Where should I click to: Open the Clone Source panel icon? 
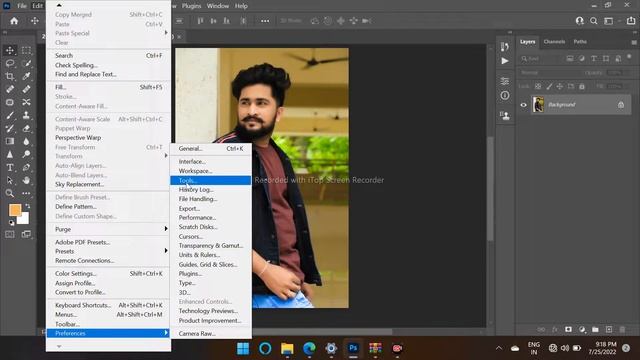(x=505, y=116)
